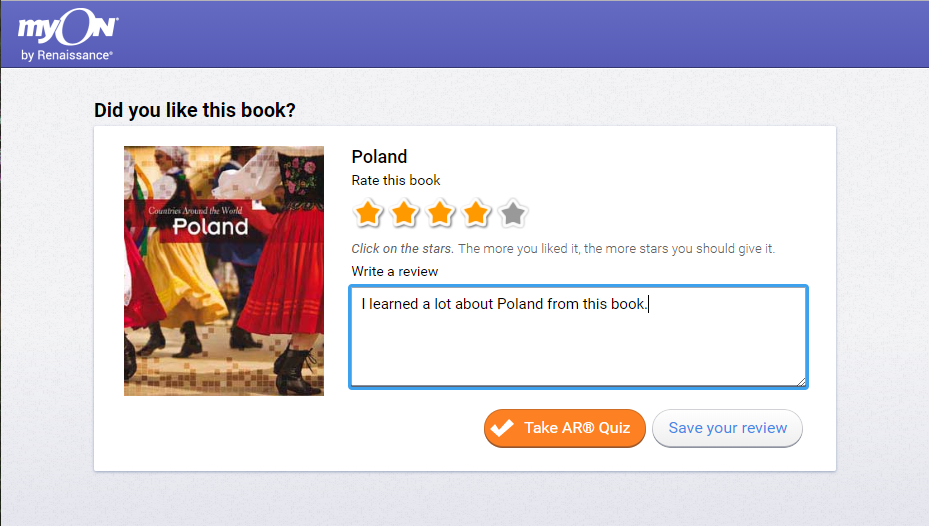Select the second rating star
The image size is (929, 526).
[x=404, y=213]
